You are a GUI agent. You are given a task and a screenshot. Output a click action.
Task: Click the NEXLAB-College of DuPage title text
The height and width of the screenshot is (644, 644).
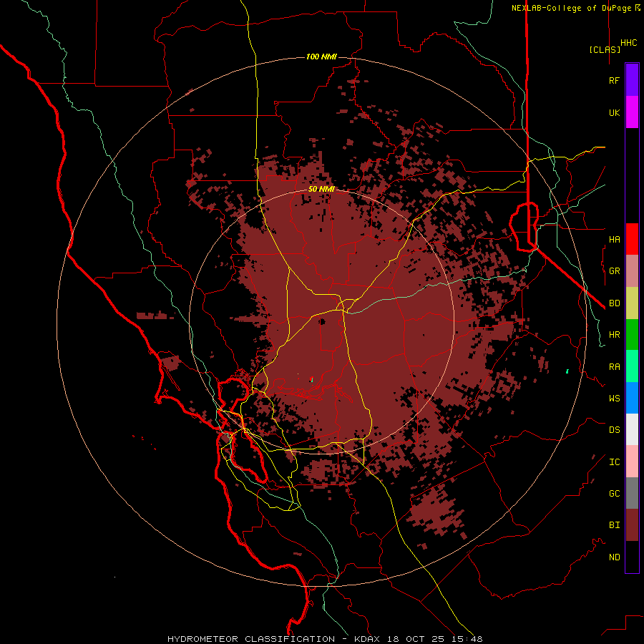(x=571, y=8)
